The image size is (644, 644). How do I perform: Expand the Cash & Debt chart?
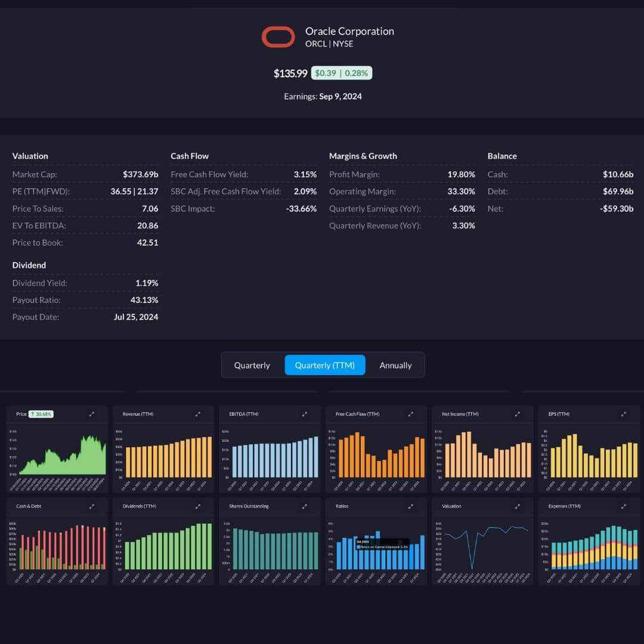[x=92, y=506]
